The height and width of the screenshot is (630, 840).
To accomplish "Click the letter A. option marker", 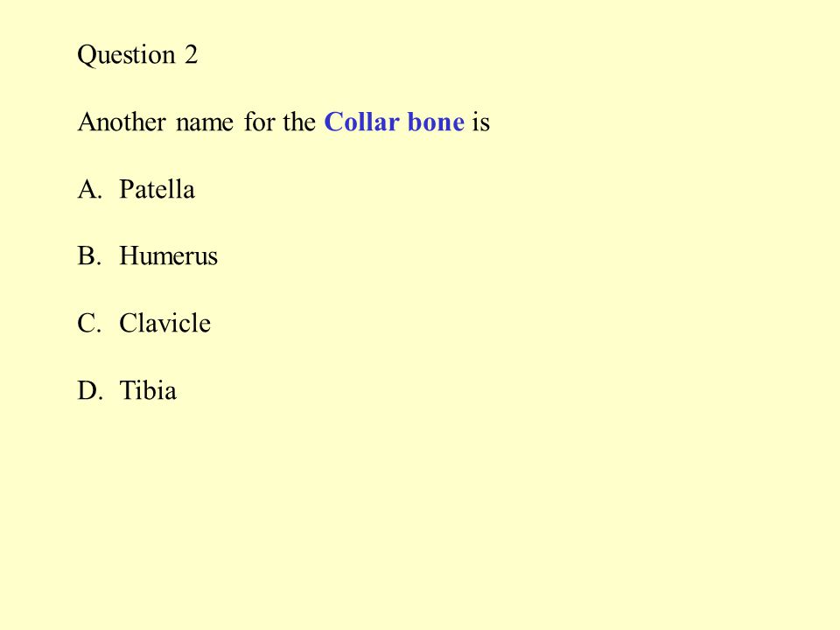I will pyautogui.click(x=89, y=189).
